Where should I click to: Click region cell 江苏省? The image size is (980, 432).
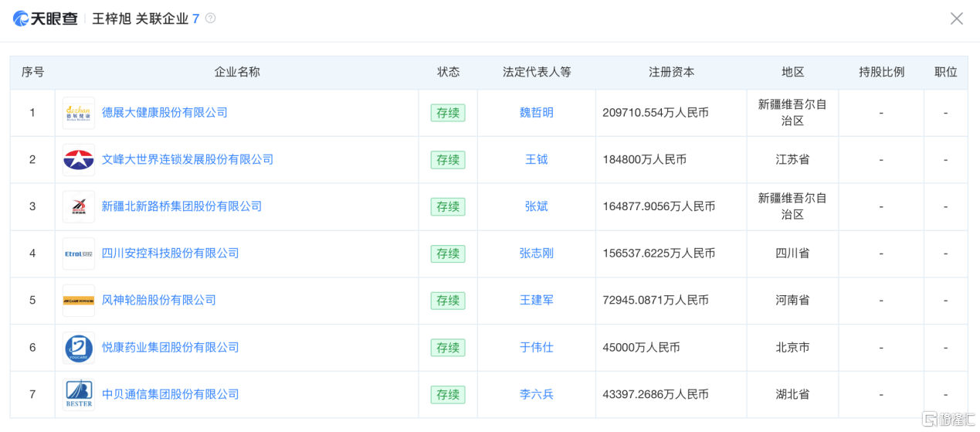792,160
